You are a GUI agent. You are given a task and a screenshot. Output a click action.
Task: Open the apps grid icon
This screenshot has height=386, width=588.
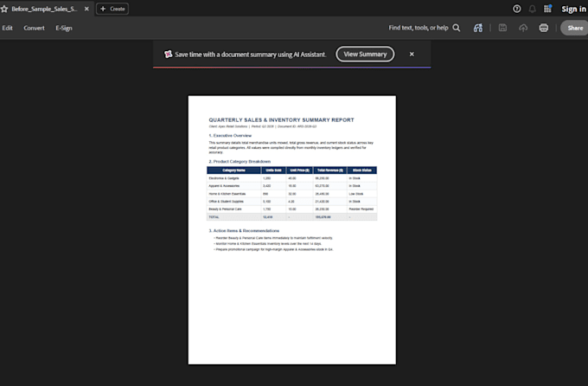click(x=547, y=9)
